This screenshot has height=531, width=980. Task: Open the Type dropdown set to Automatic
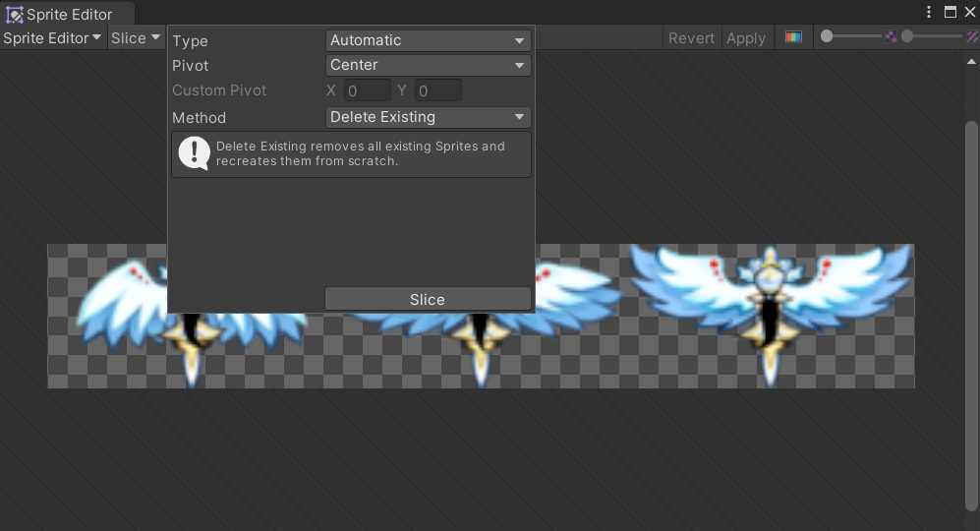[x=429, y=40]
